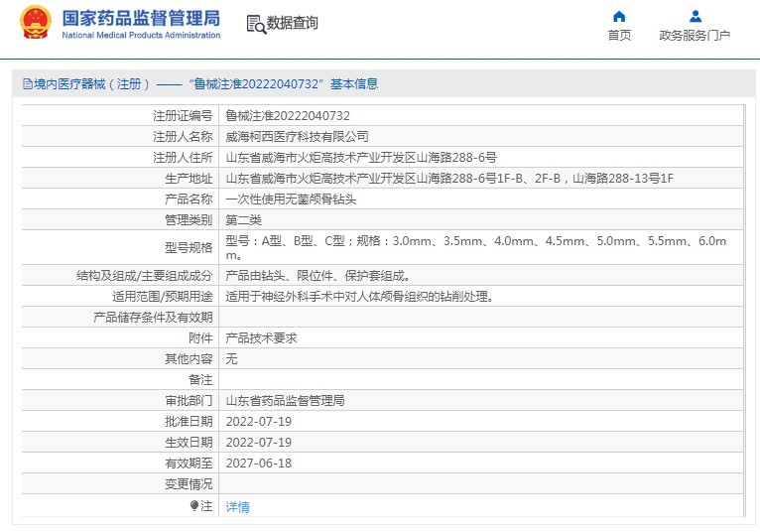Select the 适用于神经外科手术 usage text
Viewport: 760px width, 532px height.
[x=359, y=297]
